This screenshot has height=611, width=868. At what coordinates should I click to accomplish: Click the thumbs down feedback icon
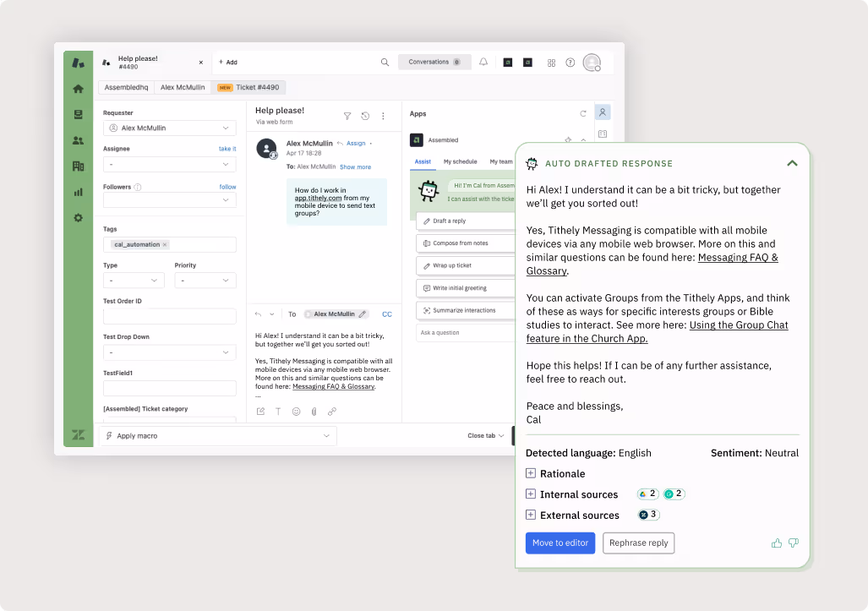pos(794,543)
